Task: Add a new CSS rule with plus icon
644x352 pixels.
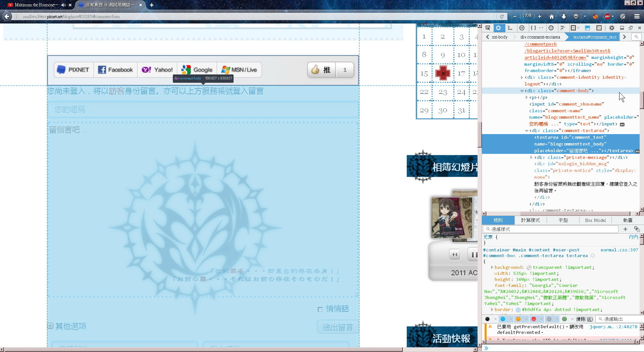Action: click(625, 229)
